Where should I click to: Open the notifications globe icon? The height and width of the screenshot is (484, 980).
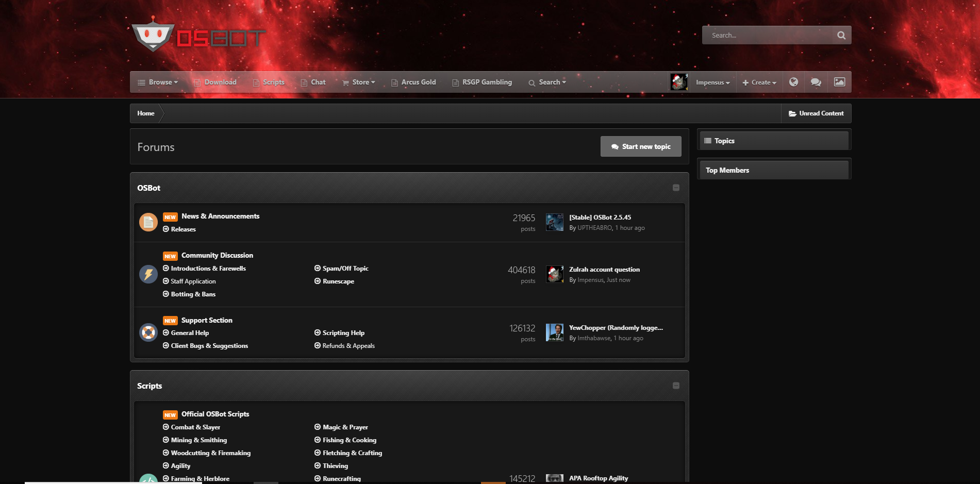[793, 82]
